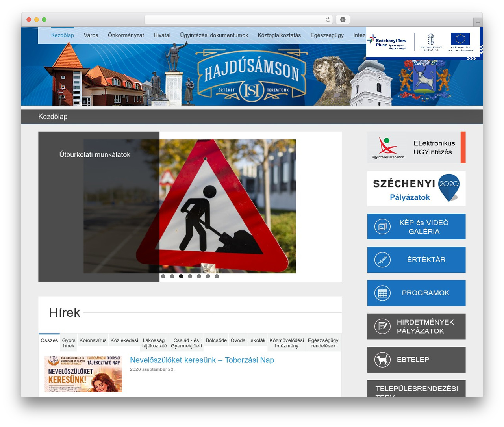Click the Ügyintézés szabadon logo

coord(388,148)
